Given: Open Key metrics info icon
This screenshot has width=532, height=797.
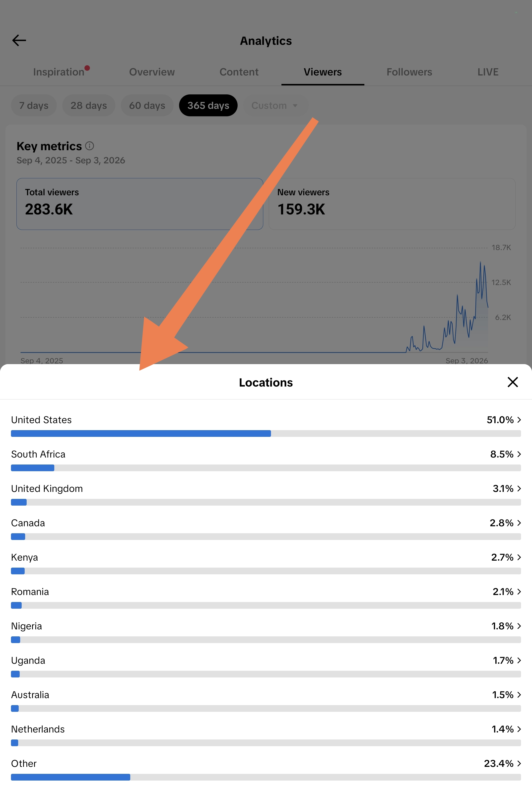Looking at the screenshot, I should point(90,146).
